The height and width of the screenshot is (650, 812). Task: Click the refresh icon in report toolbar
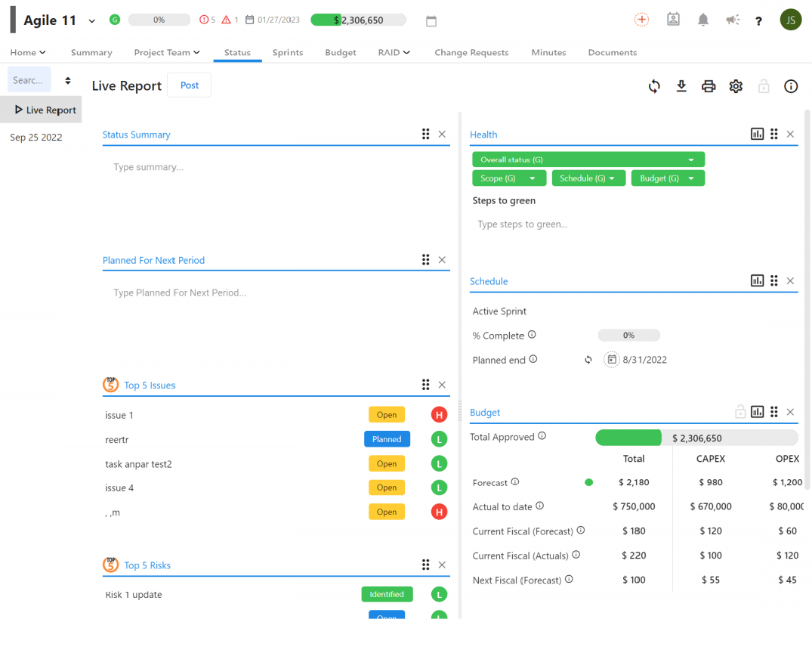tap(654, 86)
